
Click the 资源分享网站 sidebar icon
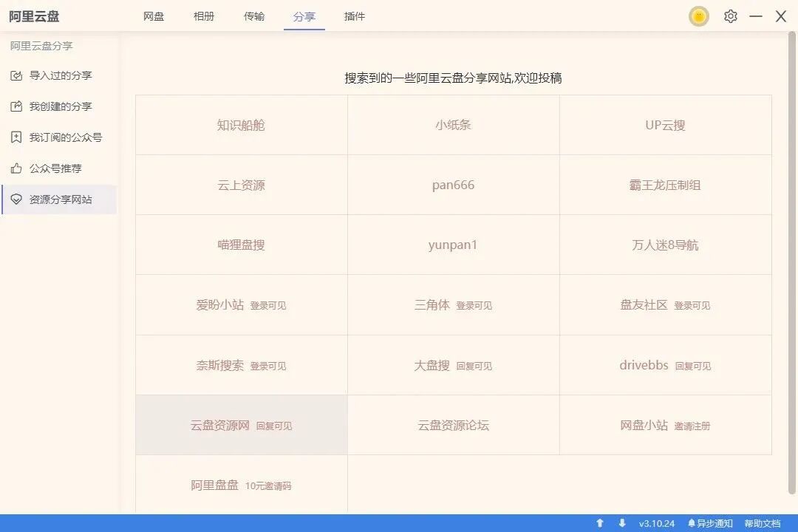[x=16, y=199]
